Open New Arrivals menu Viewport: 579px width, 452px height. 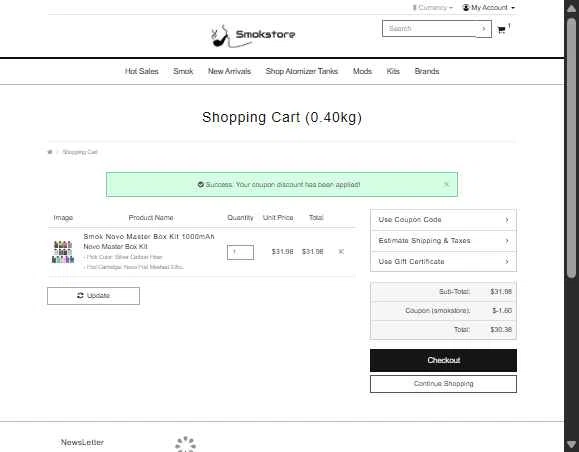(229, 71)
